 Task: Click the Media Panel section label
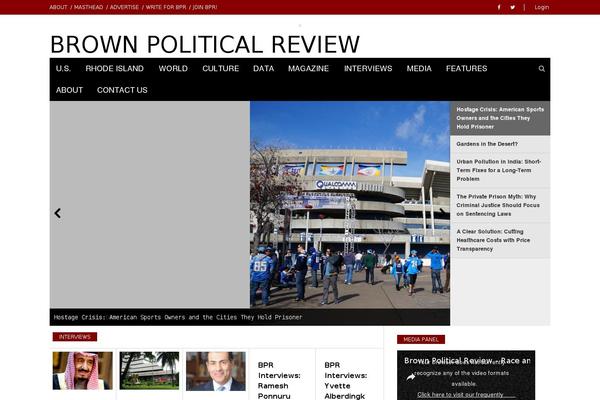[421, 340]
